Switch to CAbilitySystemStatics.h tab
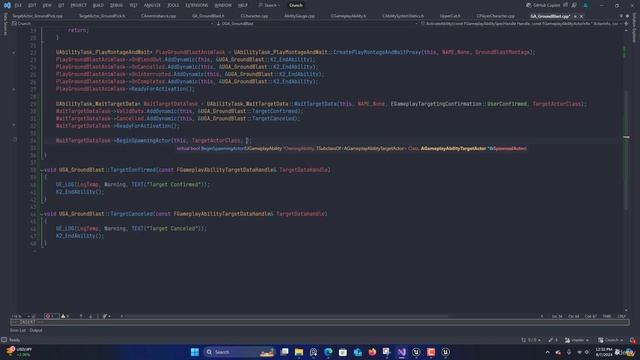This screenshot has width=640, height=360. click(403, 16)
